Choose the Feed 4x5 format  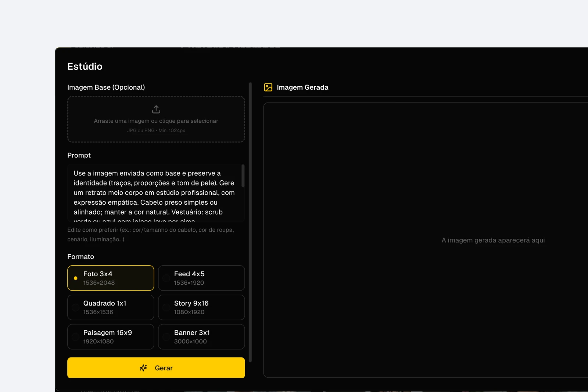tap(201, 278)
